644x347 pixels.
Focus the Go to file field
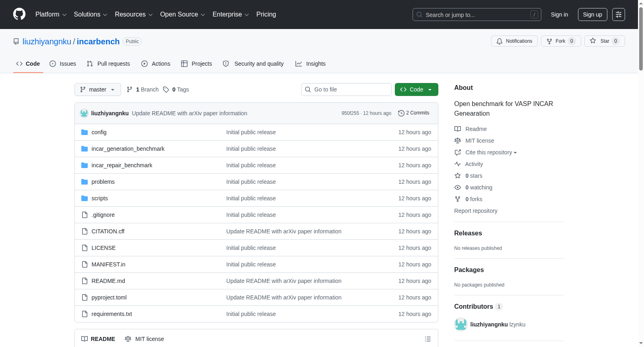click(346, 89)
